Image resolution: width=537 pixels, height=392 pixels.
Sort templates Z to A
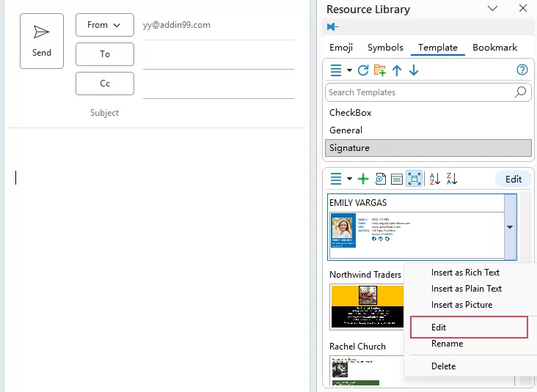[452, 179]
